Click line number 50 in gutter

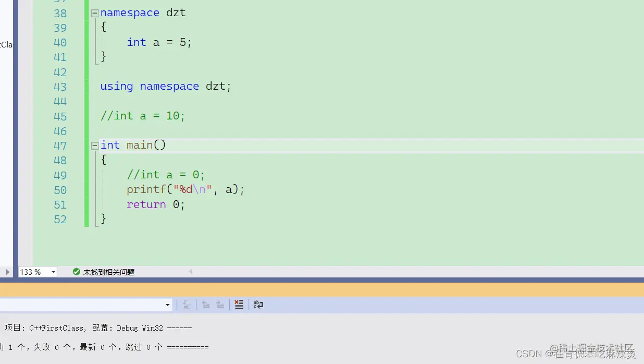click(60, 190)
